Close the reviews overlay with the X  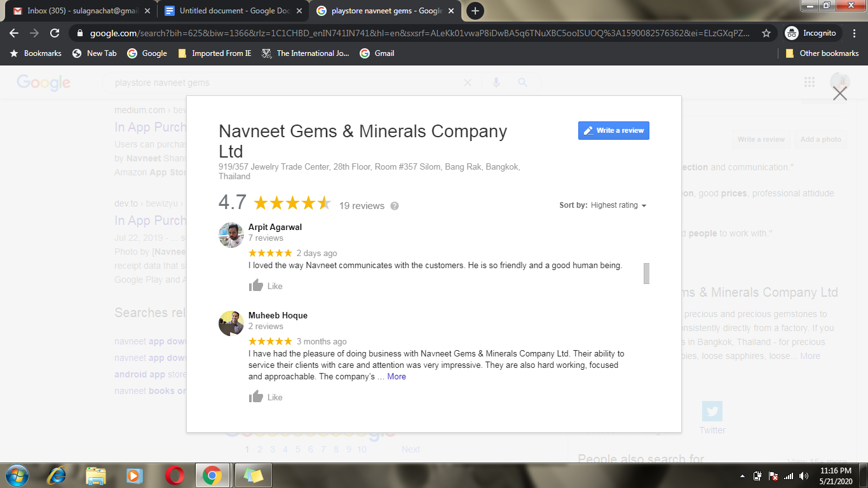click(x=840, y=93)
